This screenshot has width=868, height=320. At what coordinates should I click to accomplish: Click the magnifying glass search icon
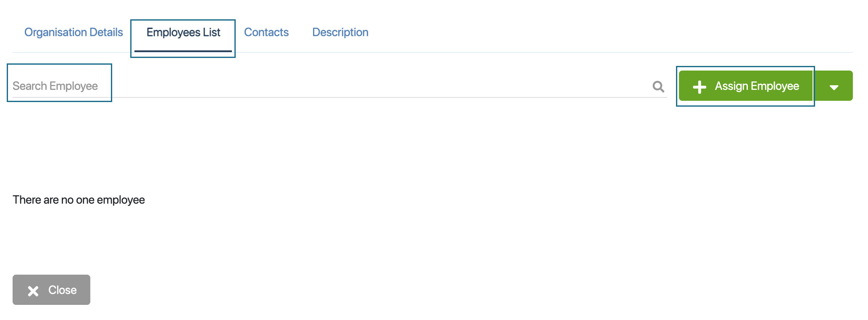tap(658, 87)
